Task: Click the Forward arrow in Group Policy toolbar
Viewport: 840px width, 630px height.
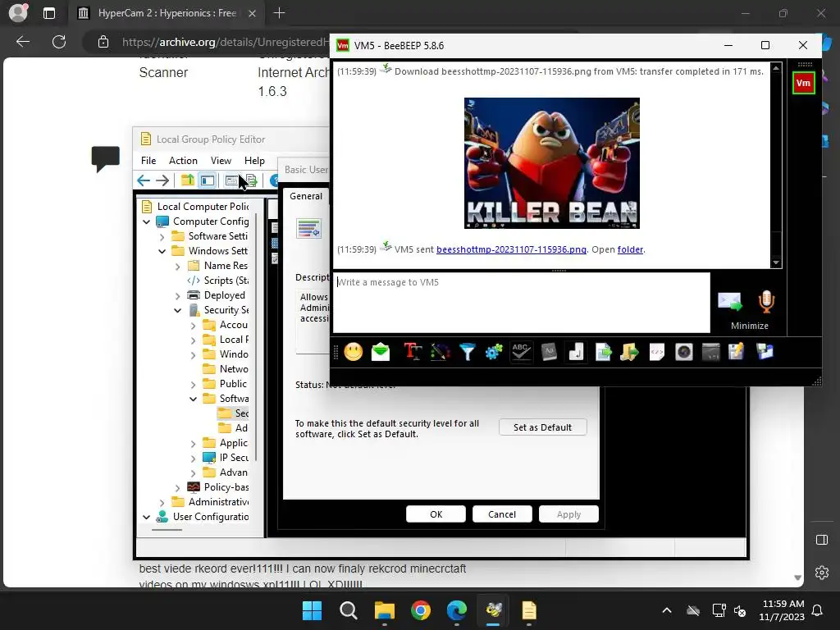Action: tap(162, 180)
